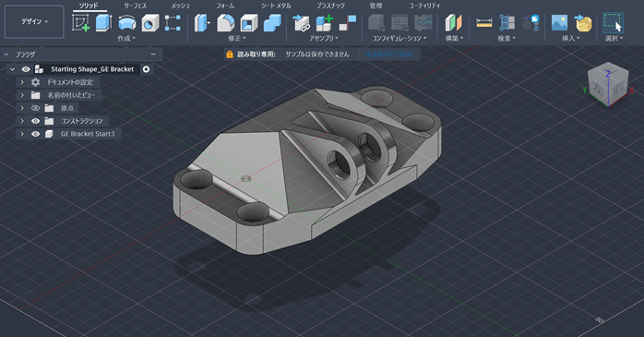Select the Revolve tool
Image resolution: width=644 pixels, height=337 pixels.
point(127,22)
